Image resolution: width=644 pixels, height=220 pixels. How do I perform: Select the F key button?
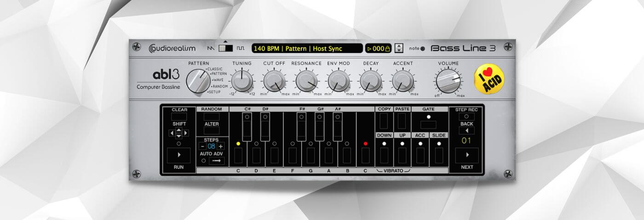pos(293,155)
